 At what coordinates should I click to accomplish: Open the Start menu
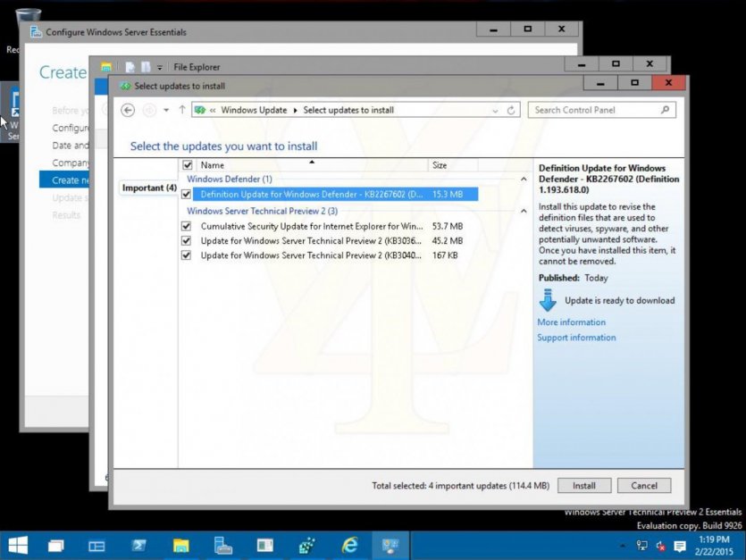click(17, 545)
